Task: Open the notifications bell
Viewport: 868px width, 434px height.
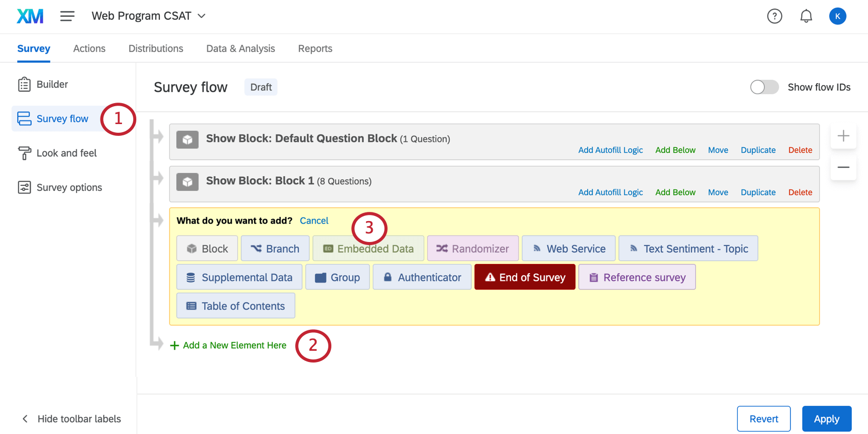Action: click(x=806, y=16)
